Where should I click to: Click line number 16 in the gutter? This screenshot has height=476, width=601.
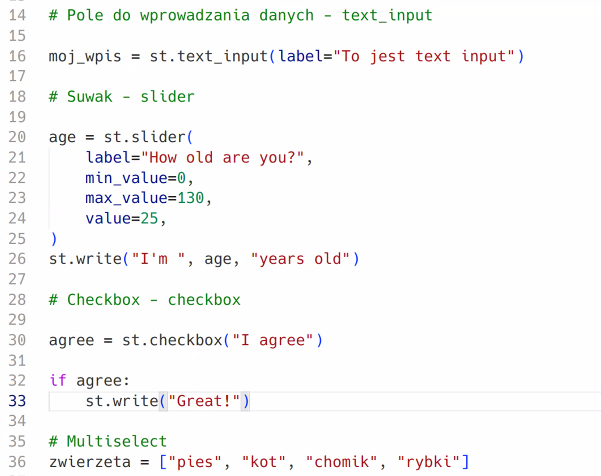click(17, 56)
